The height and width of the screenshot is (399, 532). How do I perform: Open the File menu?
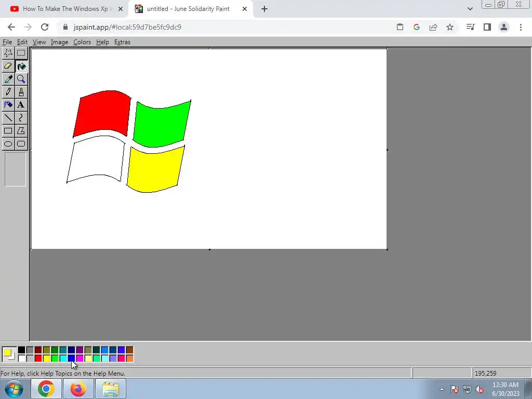tap(7, 42)
